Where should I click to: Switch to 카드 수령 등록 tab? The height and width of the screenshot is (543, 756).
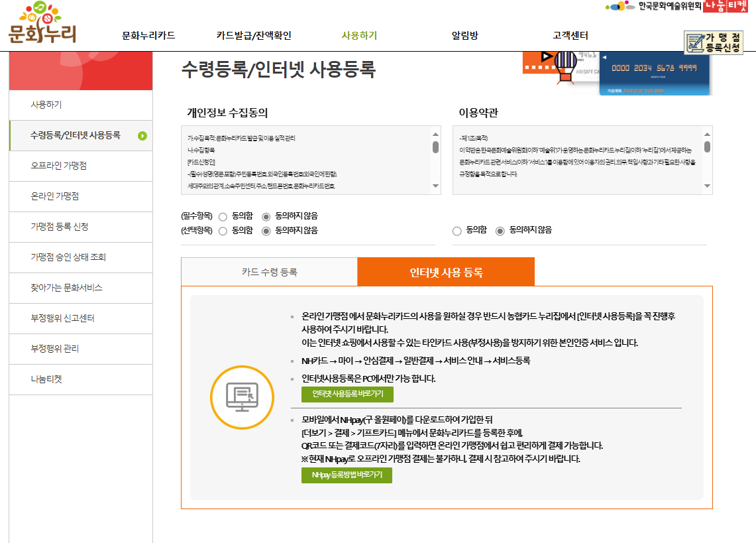(x=269, y=272)
